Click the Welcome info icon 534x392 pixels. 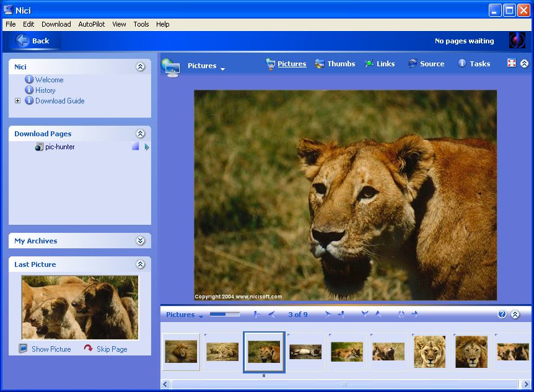pos(29,79)
